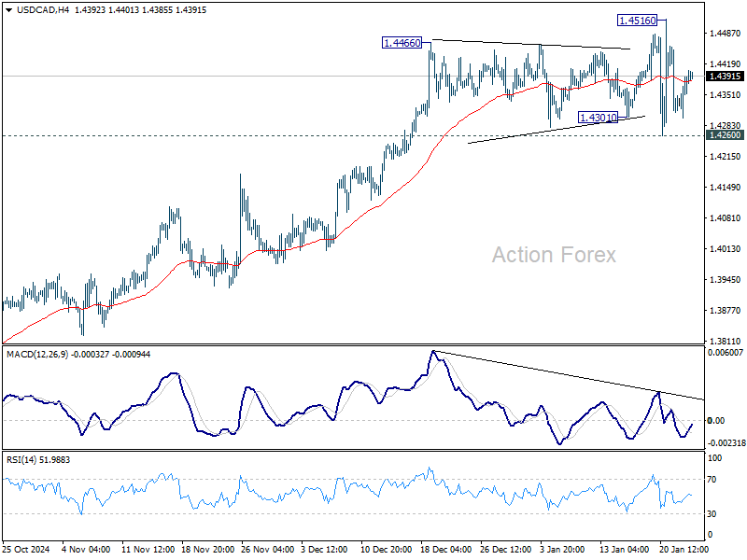Image resolution: width=747 pixels, height=560 pixels.
Task: Click the RSI 70 level label
Action: (712, 480)
